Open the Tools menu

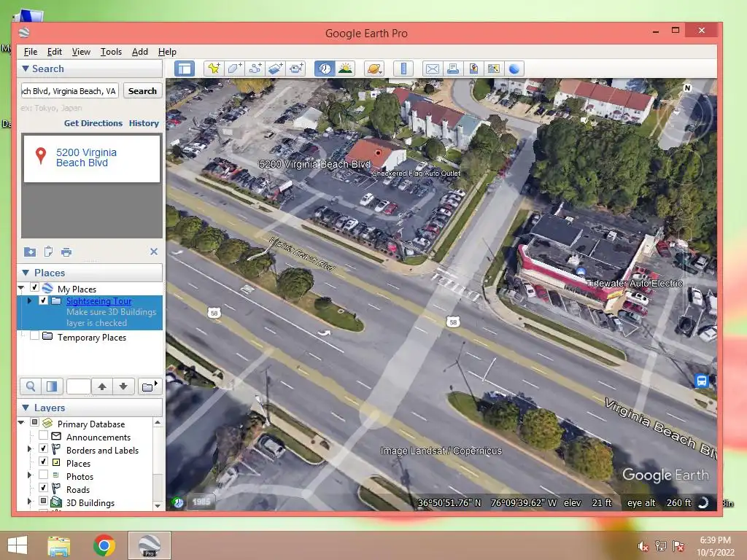[x=111, y=52]
